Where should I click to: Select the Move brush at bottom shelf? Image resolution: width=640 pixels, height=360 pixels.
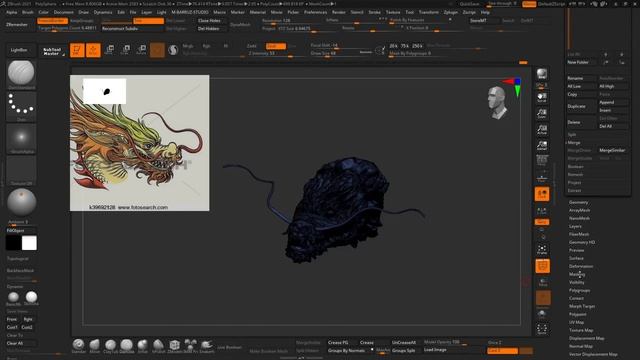[x=94, y=345]
